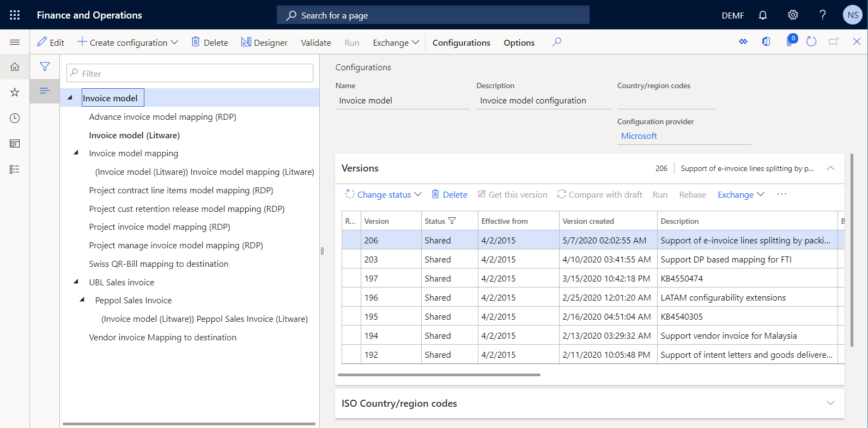This screenshot has height=428, width=868.
Task: Open the Options menu tab
Action: (519, 42)
